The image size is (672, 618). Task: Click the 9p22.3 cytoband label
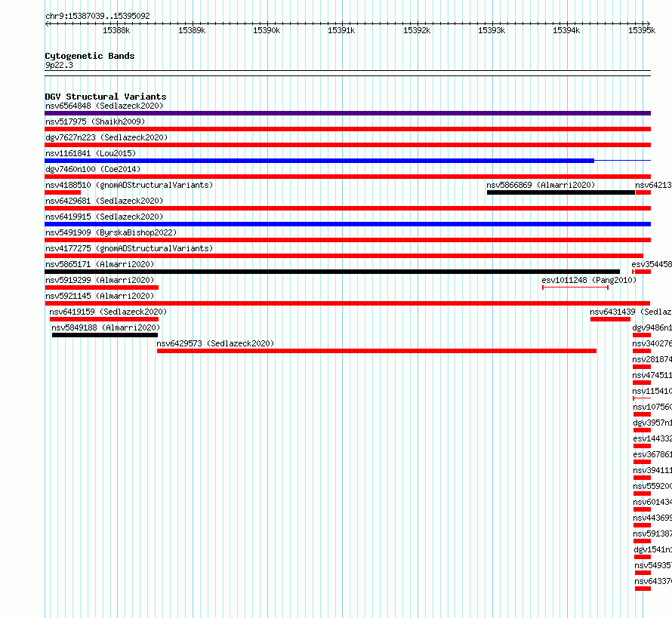[59, 65]
